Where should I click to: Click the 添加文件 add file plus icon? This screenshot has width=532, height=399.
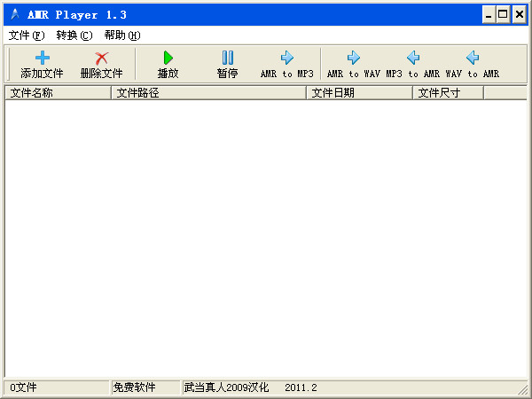point(43,58)
